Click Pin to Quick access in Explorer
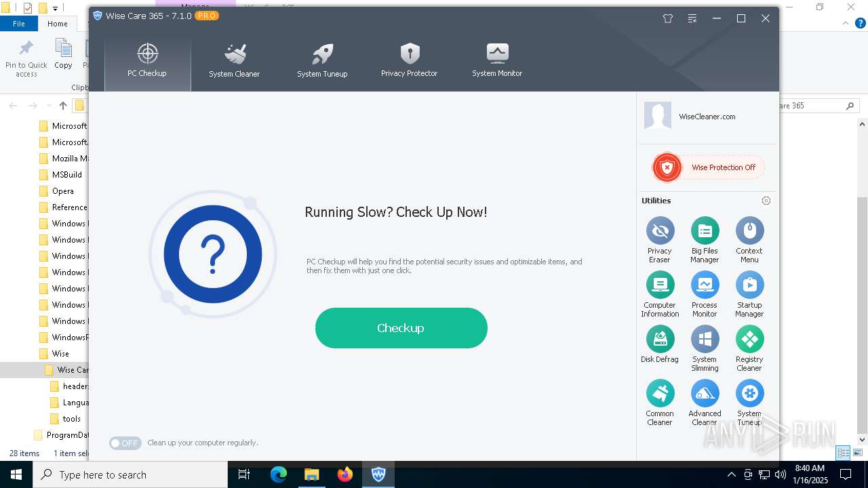The width and height of the screenshot is (868, 488). (26, 58)
